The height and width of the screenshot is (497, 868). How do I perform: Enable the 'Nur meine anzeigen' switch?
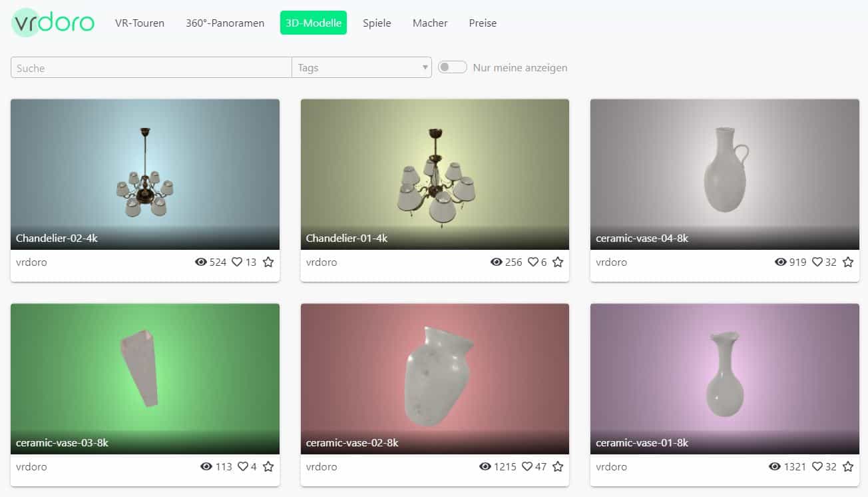(452, 67)
